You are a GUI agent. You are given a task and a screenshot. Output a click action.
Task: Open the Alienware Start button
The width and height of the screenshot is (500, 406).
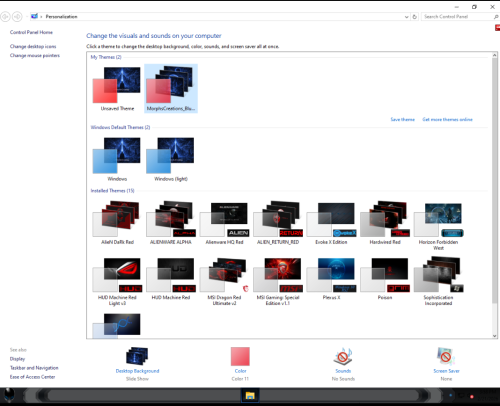coord(9,396)
